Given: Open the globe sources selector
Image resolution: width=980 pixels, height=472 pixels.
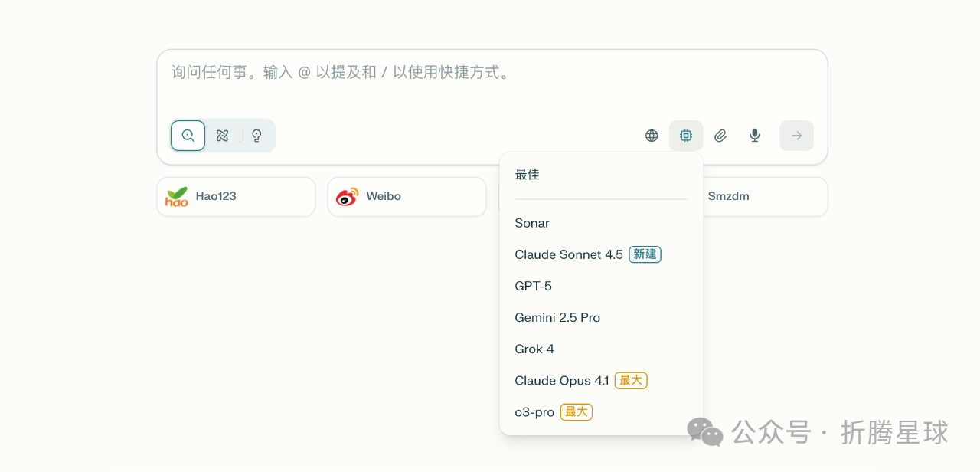Looking at the screenshot, I should pyautogui.click(x=652, y=136).
